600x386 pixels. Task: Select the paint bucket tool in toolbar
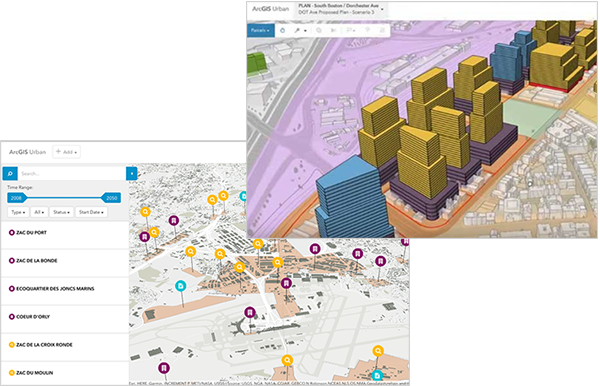coord(282,30)
